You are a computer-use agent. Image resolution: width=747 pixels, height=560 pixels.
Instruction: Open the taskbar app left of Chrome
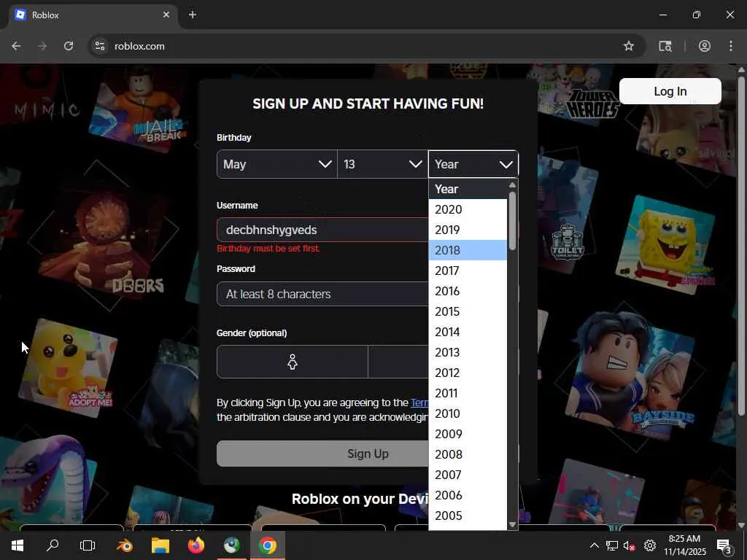pos(231,545)
